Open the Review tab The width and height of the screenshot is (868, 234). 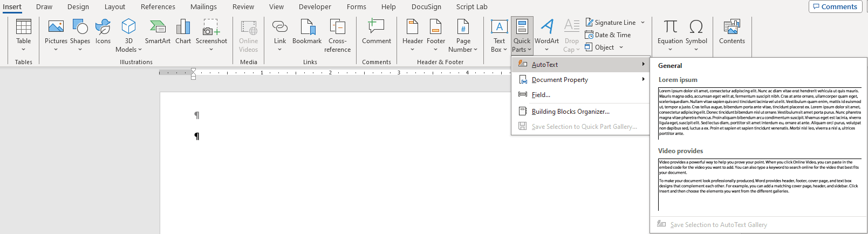[x=243, y=7]
